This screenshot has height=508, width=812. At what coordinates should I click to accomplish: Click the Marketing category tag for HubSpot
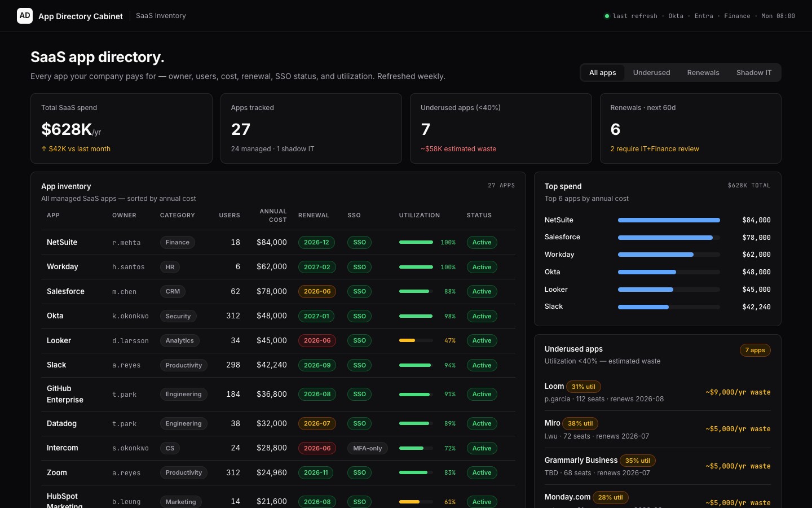180,502
